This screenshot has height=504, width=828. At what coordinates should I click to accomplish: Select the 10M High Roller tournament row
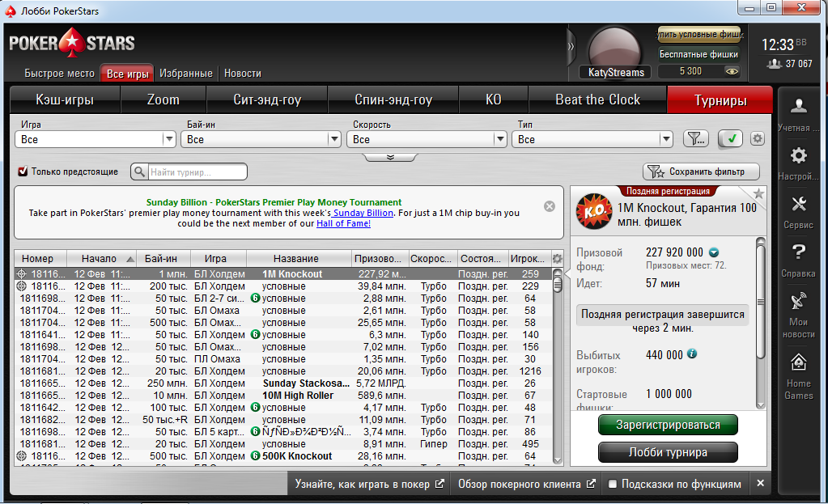pyautogui.click(x=283, y=396)
